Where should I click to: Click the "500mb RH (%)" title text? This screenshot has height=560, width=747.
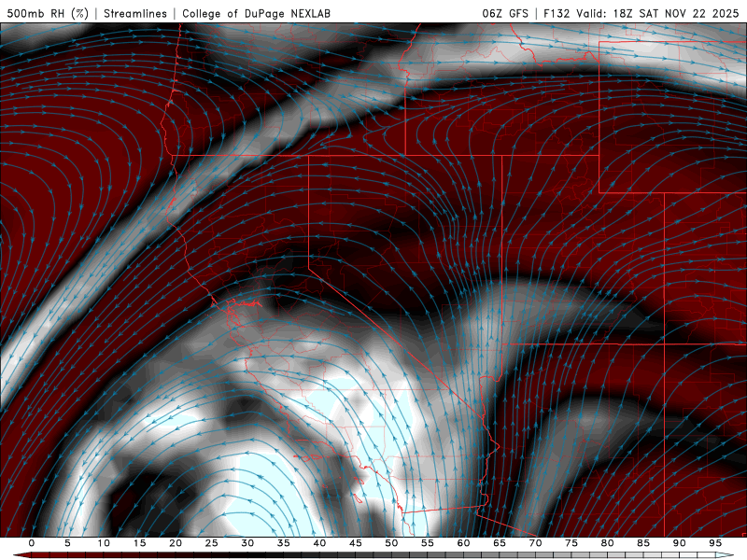[48, 13]
